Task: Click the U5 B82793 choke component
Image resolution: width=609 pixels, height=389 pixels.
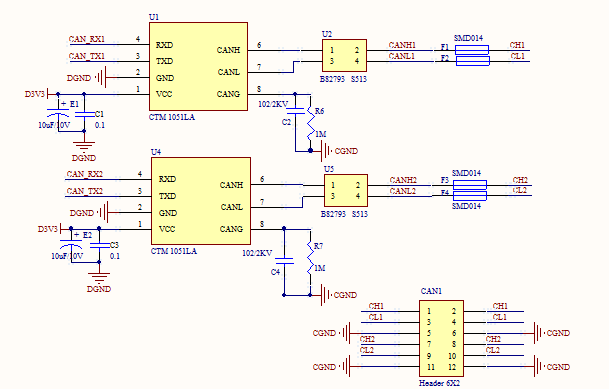Action: 346,190
